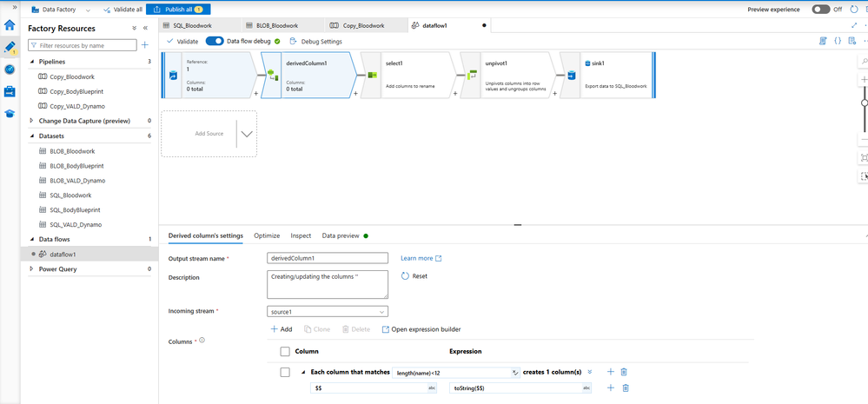Switch to the Data preview tab
Screen dimensions: 868x404
pos(341,235)
